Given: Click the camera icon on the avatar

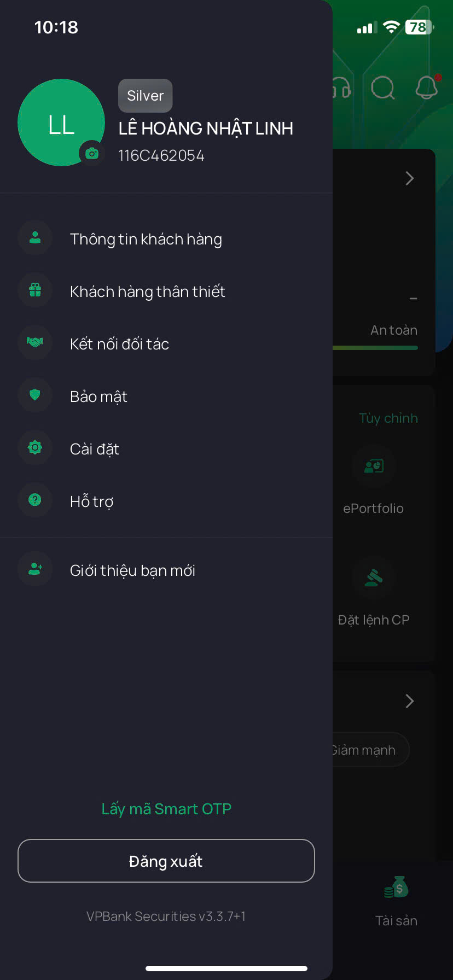Looking at the screenshot, I should 92,154.
